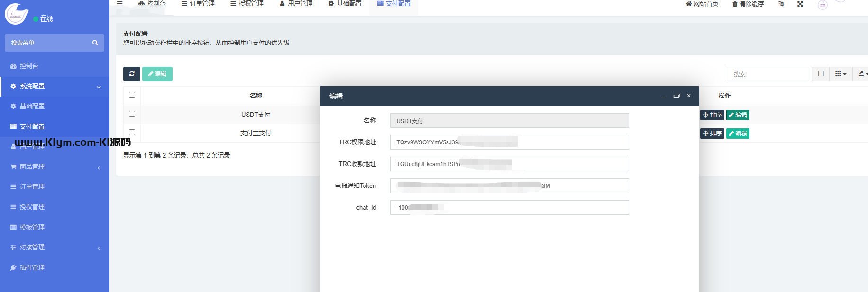Click the 商品管理 cart icon in sidebar
Screen dimensions: 868x292
(x=13, y=167)
